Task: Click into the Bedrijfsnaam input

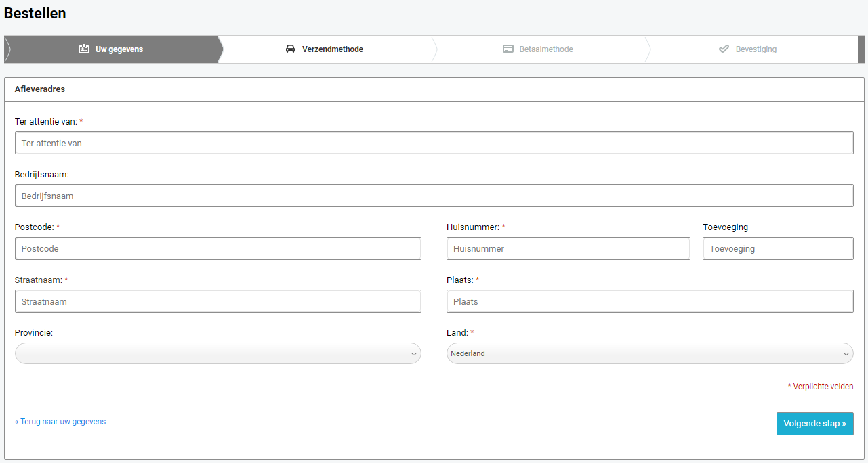Action: (x=434, y=196)
